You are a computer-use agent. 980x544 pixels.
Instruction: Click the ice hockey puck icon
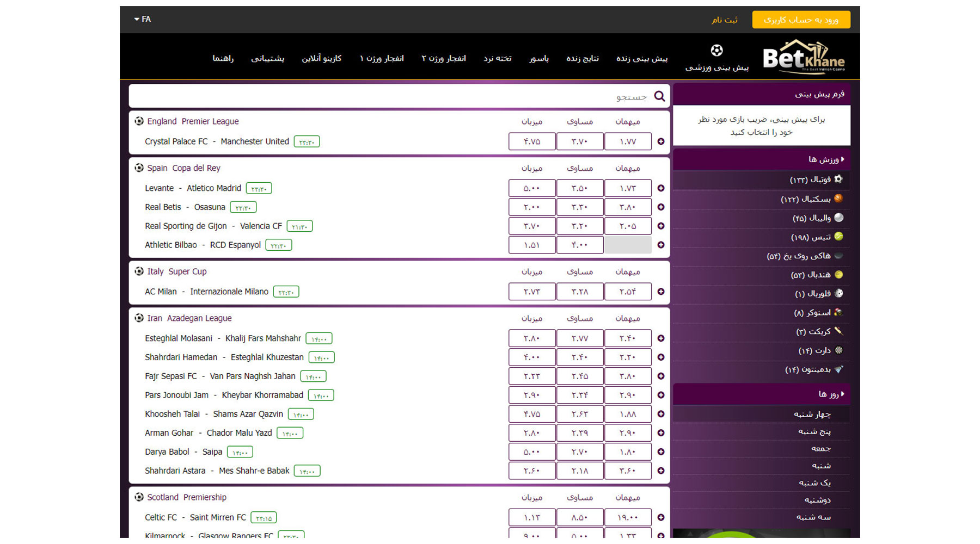pyautogui.click(x=838, y=256)
